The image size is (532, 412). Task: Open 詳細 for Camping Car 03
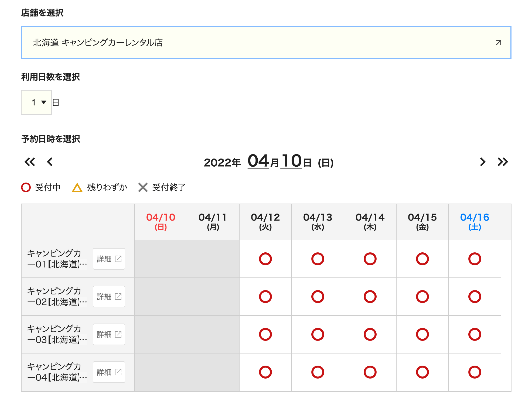click(x=109, y=334)
